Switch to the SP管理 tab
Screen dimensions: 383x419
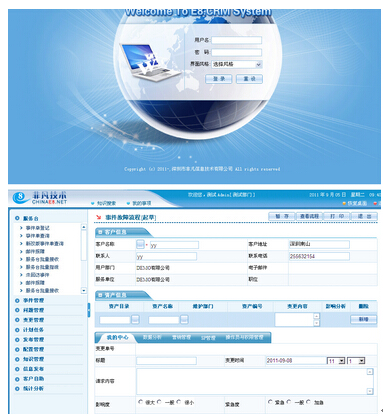(x=208, y=338)
